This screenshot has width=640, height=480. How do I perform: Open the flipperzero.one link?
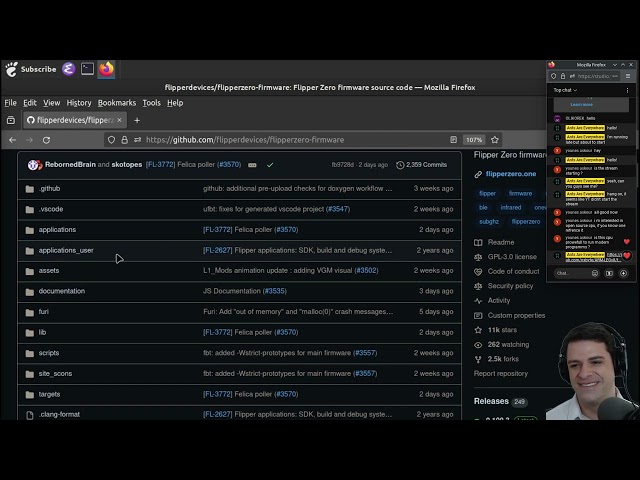coord(510,174)
